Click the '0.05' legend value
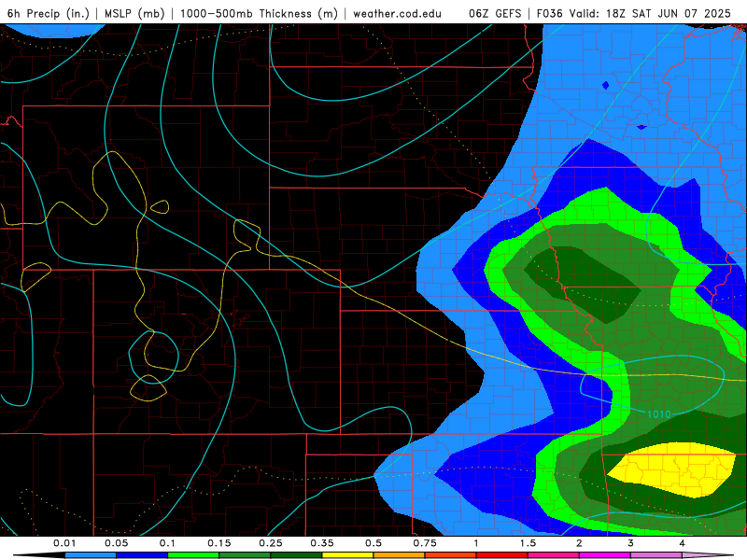 [x=116, y=543]
